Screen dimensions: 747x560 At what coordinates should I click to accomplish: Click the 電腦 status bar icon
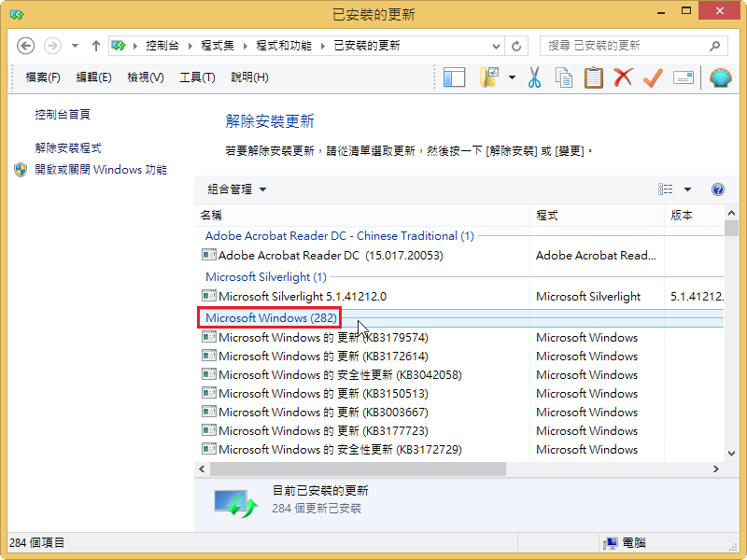611,543
